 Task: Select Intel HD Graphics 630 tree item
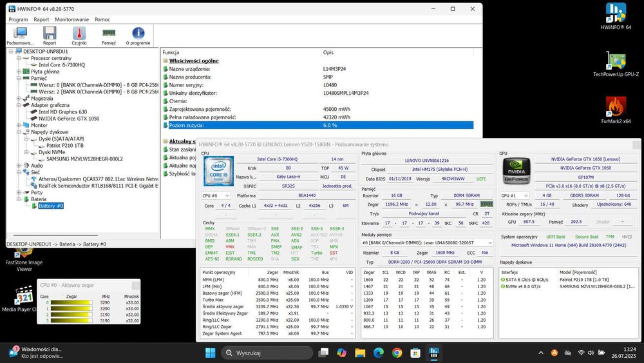pyautogui.click(x=63, y=112)
